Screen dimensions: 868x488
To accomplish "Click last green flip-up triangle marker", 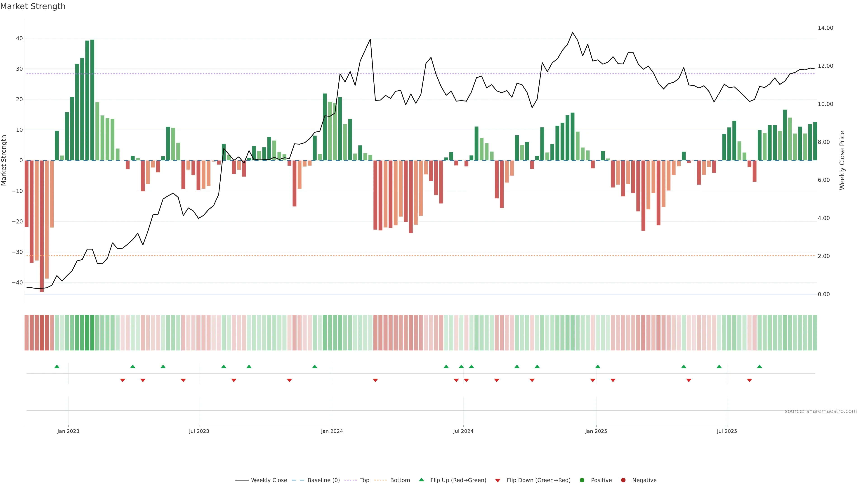I will 759,366.
